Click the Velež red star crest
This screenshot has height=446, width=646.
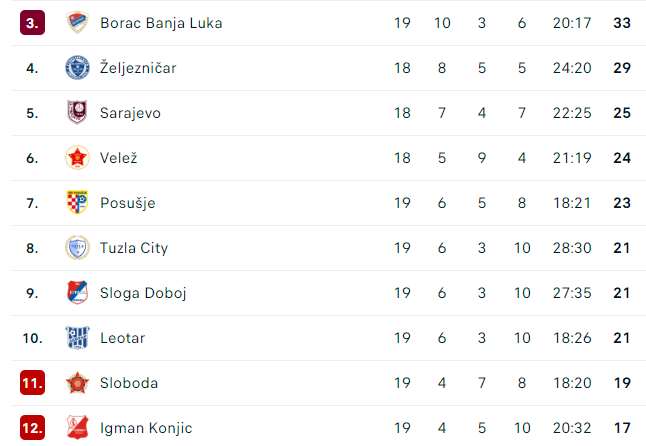tap(77, 158)
